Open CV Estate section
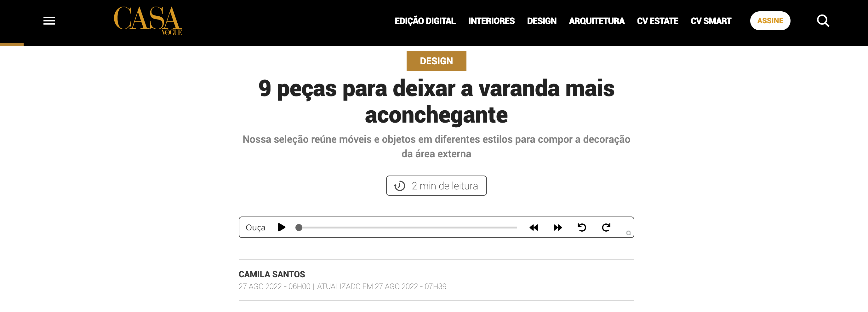Viewport: 868px width, 312px height. click(x=657, y=21)
